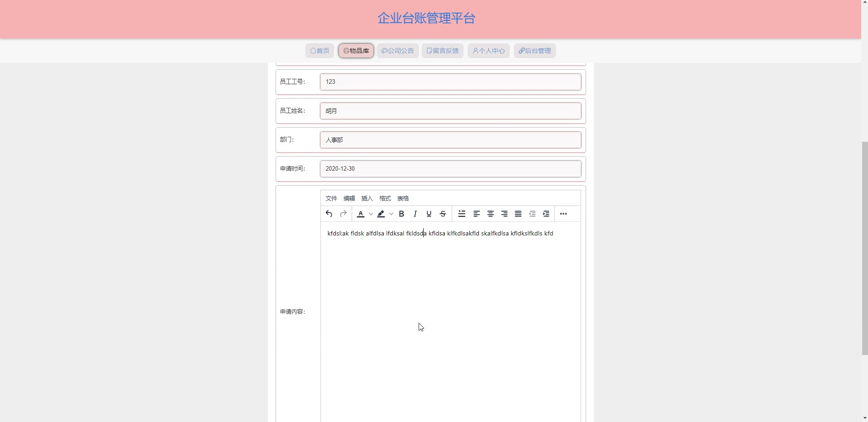Apply text color with the A icon
This screenshot has width=868, height=422.
click(361, 214)
